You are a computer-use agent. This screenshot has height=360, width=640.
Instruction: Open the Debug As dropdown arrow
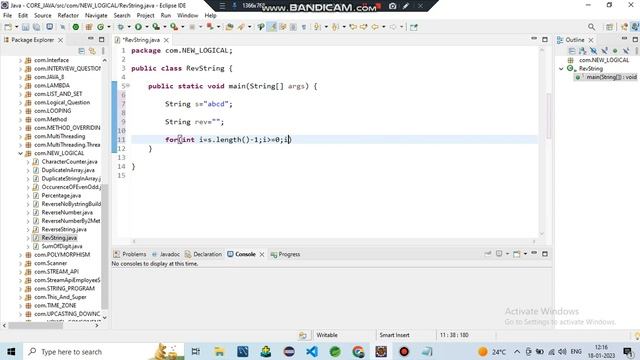point(129,27)
